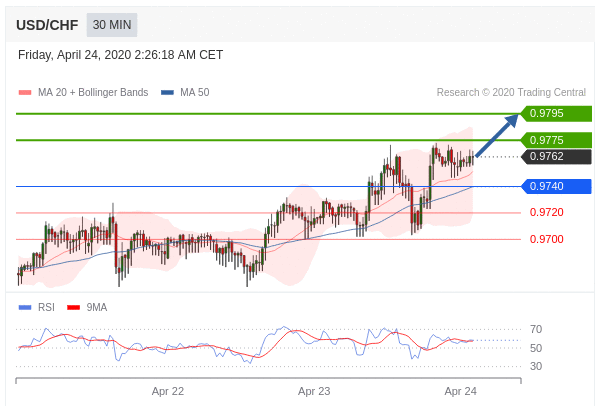Click the blue MA 50 legend swatch
Image resolution: width=601 pixels, height=415 pixels.
click(167, 92)
